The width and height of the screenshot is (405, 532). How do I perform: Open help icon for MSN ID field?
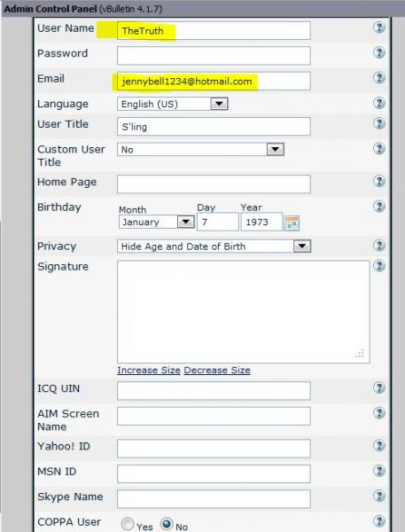379,471
